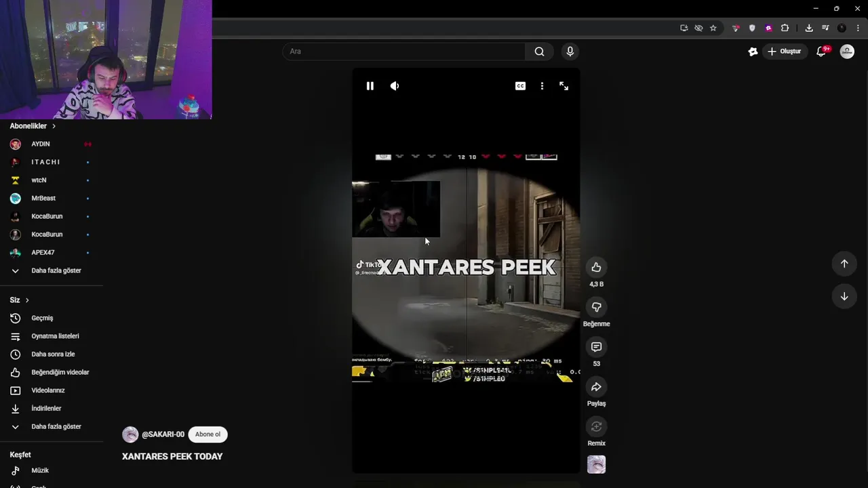
Task: Open browser downloads tray icon
Action: (x=809, y=28)
